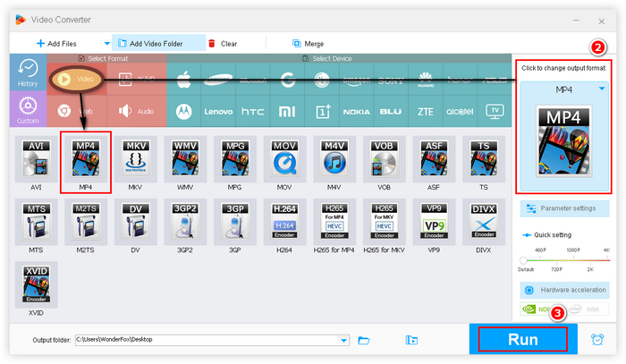Choose the XVID encoder format

(37, 284)
